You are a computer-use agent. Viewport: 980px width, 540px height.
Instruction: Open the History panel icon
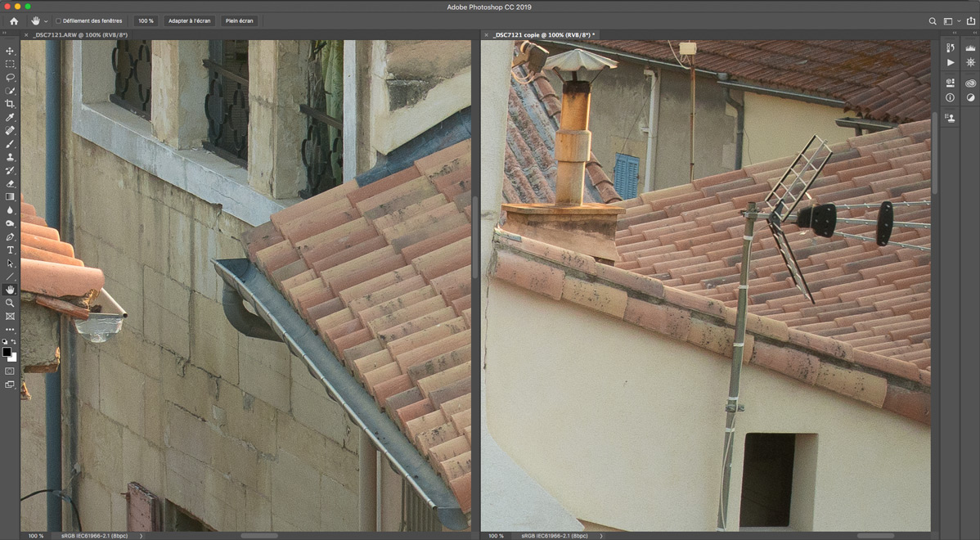click(950, 49)
